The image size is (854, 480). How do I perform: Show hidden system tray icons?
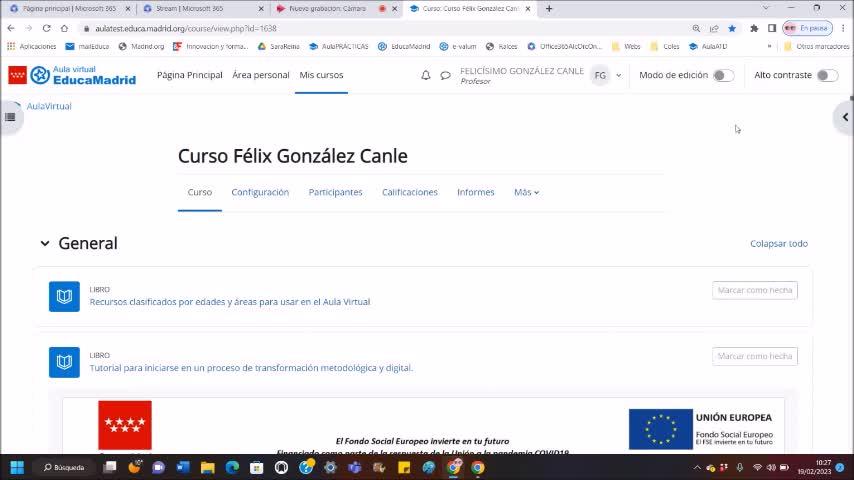point(697,467)
